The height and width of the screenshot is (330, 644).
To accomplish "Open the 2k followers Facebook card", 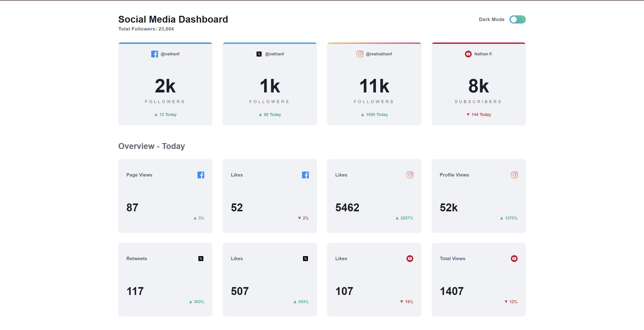I will click(x=165, y=85).
